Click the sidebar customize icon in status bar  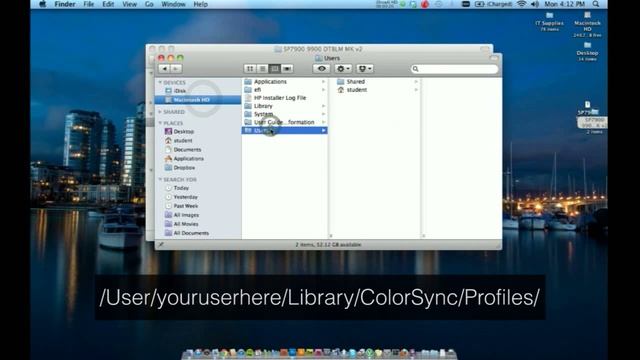[x=161, y=244]
